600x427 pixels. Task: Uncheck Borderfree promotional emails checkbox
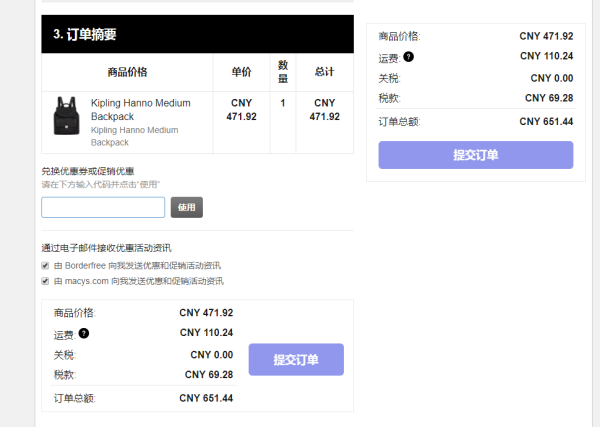[45, 266]
